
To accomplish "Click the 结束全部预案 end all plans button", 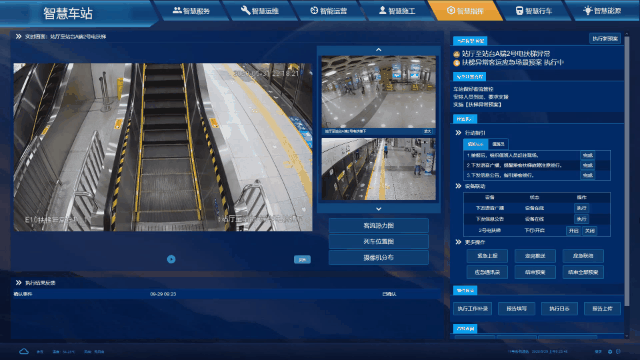I will tap(583, 272).
